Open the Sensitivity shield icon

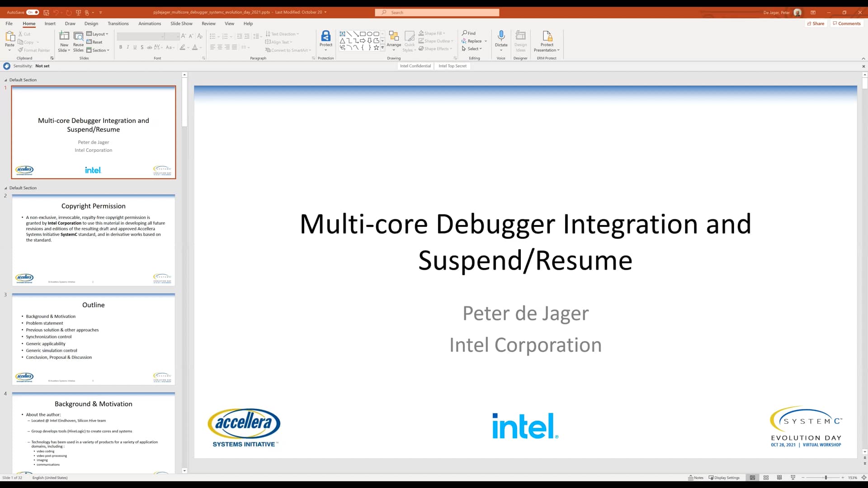(x=7, y=66)
